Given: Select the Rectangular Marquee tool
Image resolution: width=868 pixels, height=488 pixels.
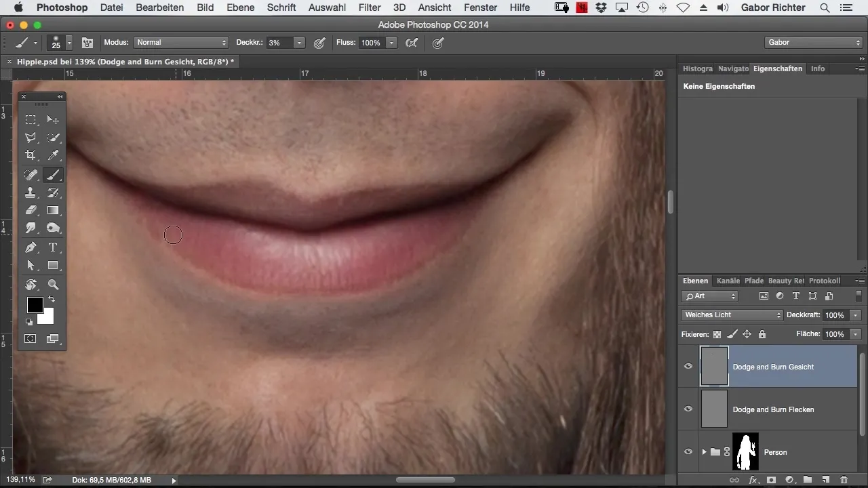Looking at the screenshot, I should (31, 120).
